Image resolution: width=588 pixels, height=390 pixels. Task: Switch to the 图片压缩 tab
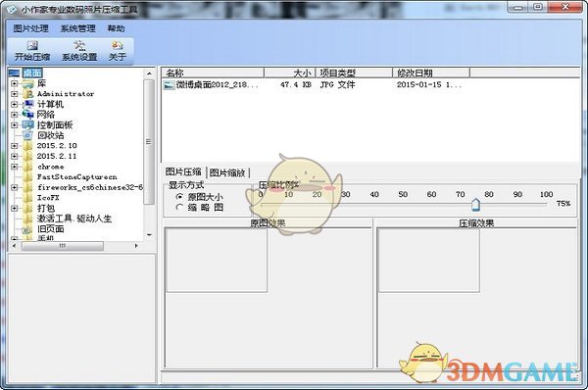click(183, 172)
